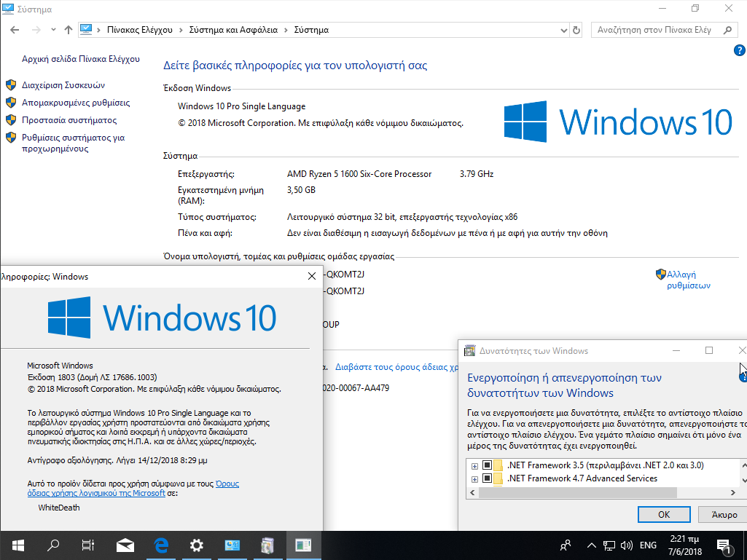Open Settings gear on the taskbar
Image resolution: width=747 pixels, height=560 pixels.
pos(196,545)
